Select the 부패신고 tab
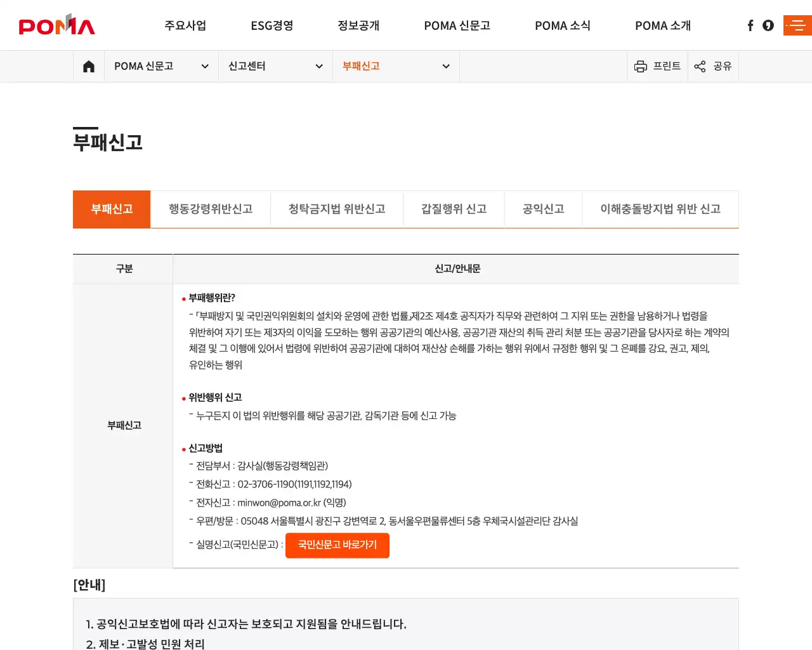The width and height of the screenshot is (812, 650). (112, 209)
